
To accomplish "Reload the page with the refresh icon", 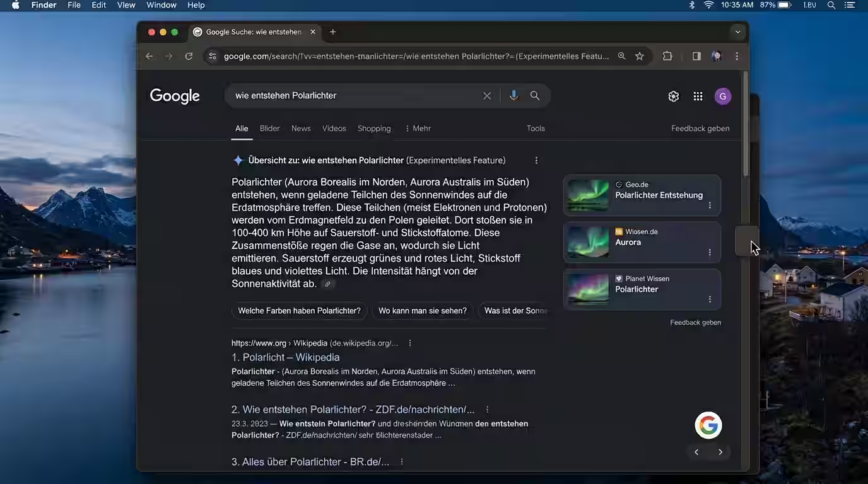I will [189, 56].
